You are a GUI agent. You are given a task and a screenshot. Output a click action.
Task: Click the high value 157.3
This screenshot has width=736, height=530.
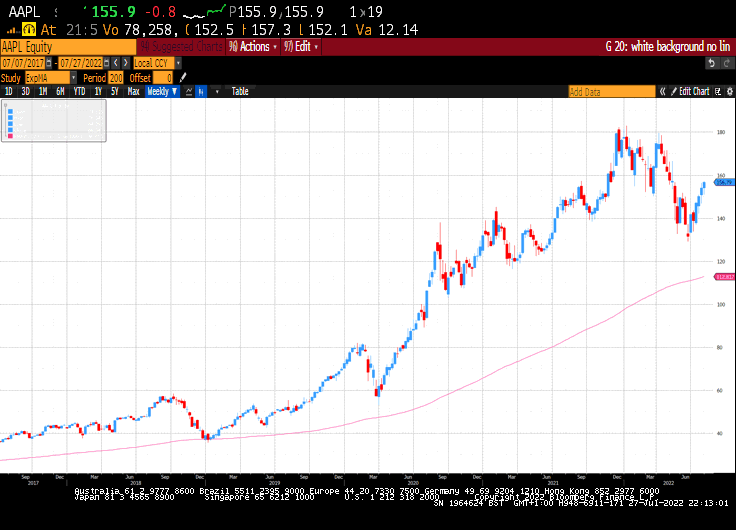click(x=271, y=30)
